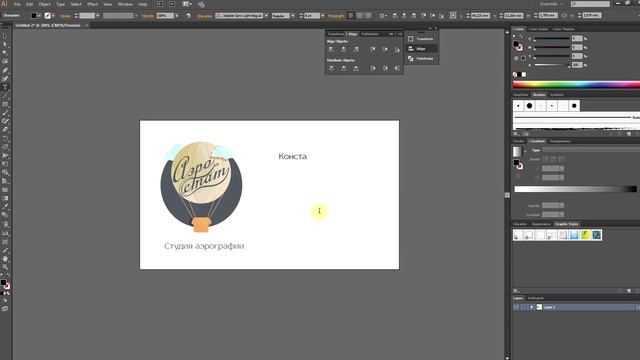Click the Cyan slider in Color panel
The width and height of the screenshot is (640, 360).
[x=552, y=39]
